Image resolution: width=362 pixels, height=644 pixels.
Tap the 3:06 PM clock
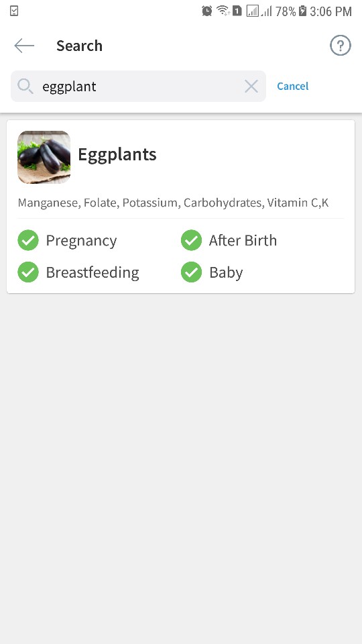pyautogui.click(x=330, y=11)
